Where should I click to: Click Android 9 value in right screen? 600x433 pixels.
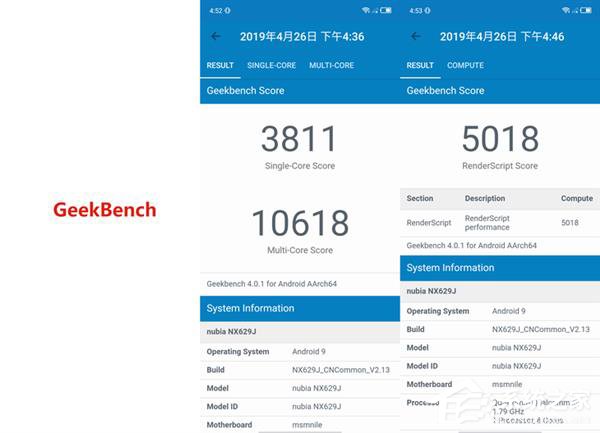pyautogui.click(x=509, y=311)
